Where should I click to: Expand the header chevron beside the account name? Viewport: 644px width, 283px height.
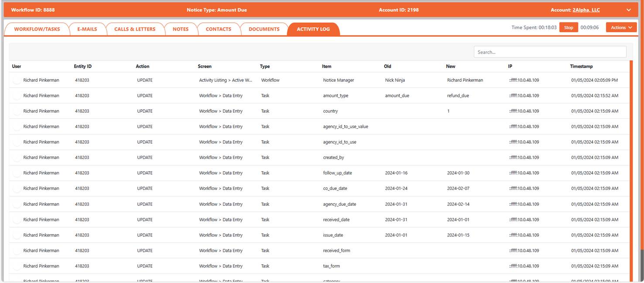(x=629, y=10)
